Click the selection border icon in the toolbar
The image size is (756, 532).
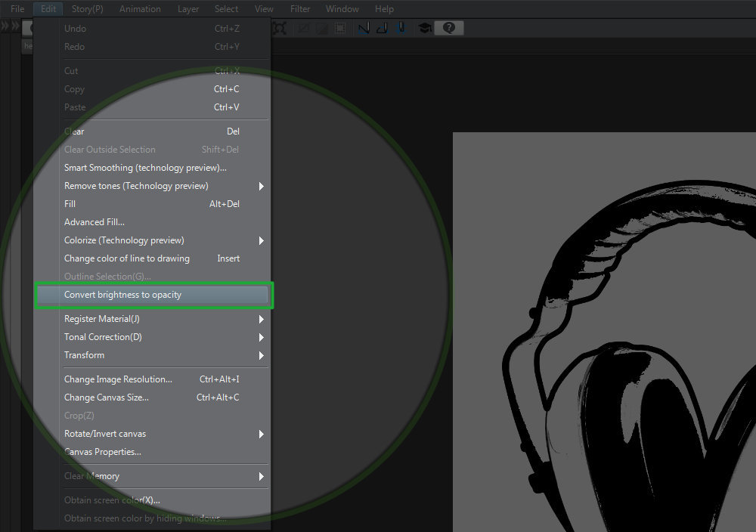tap(340, 28)
